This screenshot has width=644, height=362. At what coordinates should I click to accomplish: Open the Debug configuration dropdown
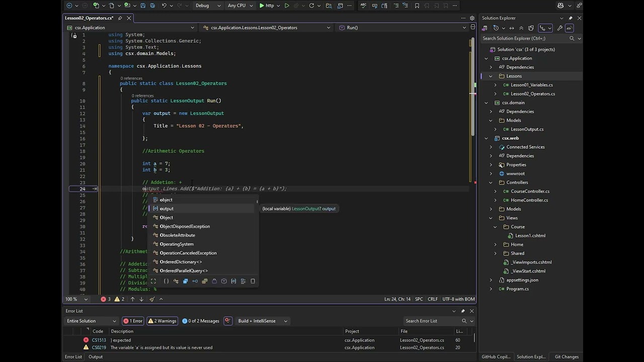pos(208,6)
